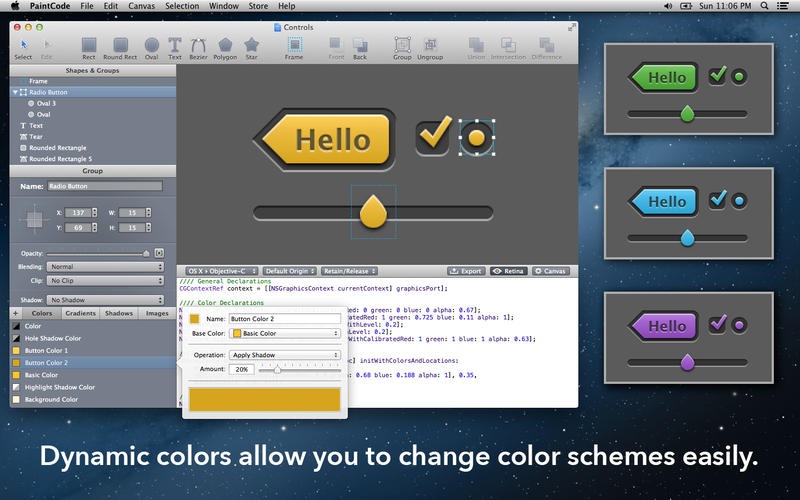Choose the Oval drawing tool
The image size is (800, 500).
151,47
